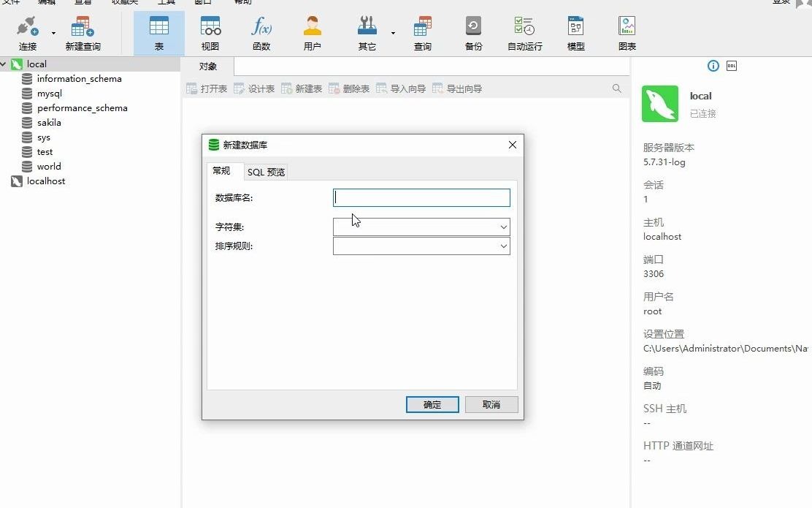Show the DDL panel icon
Viewport: 812px width, 508px height.
coord(732,66)
